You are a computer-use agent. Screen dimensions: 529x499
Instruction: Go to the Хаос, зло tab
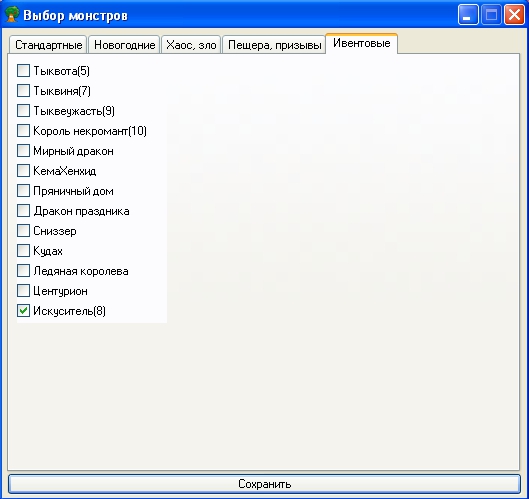pyautogui.click(x=191, y=45)
